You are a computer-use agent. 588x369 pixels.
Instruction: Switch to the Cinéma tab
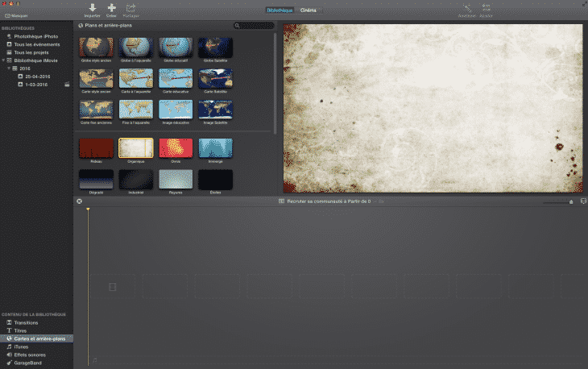click(309, 10)
